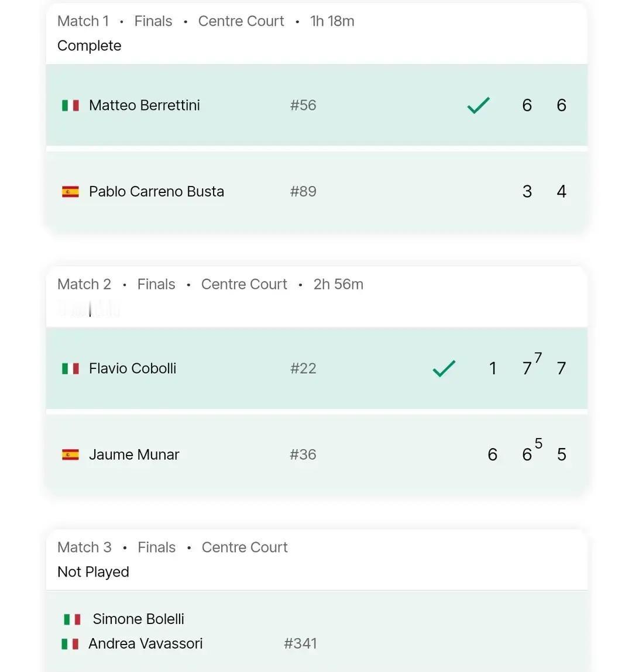Open the Match 1 header details

[x=317, y=34]
